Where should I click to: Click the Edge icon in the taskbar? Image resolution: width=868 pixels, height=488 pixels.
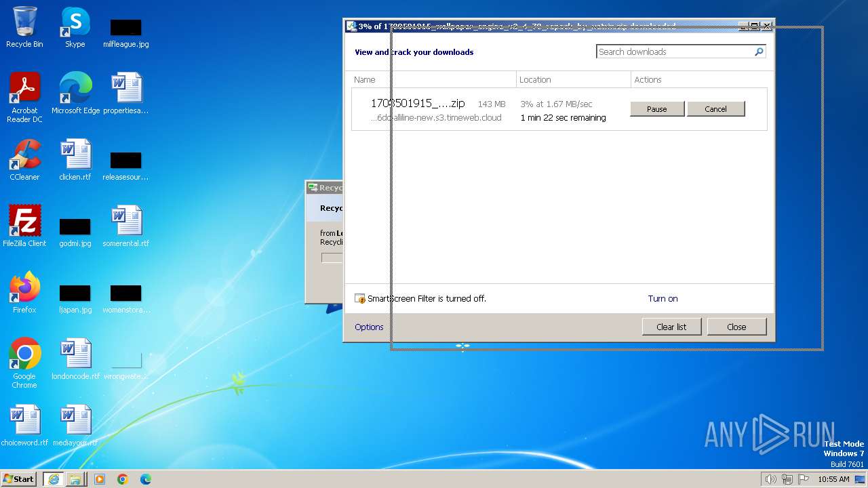point(146,479)
